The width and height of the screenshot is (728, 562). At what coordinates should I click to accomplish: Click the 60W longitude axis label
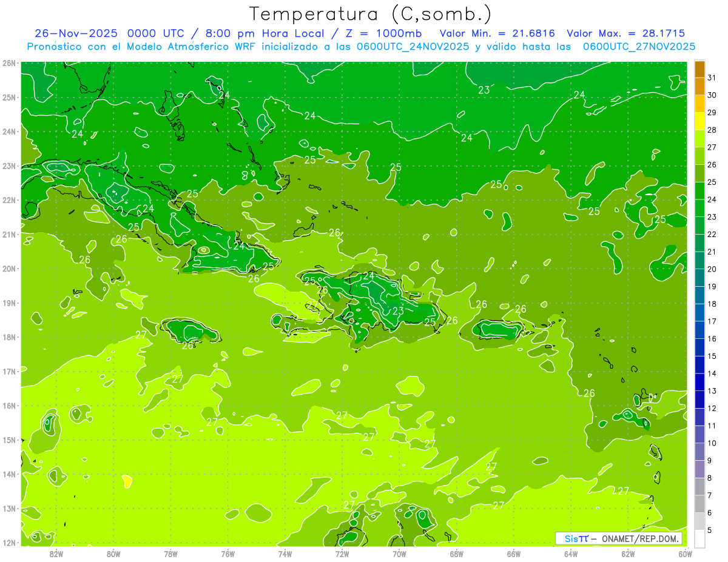pos(685,554)
